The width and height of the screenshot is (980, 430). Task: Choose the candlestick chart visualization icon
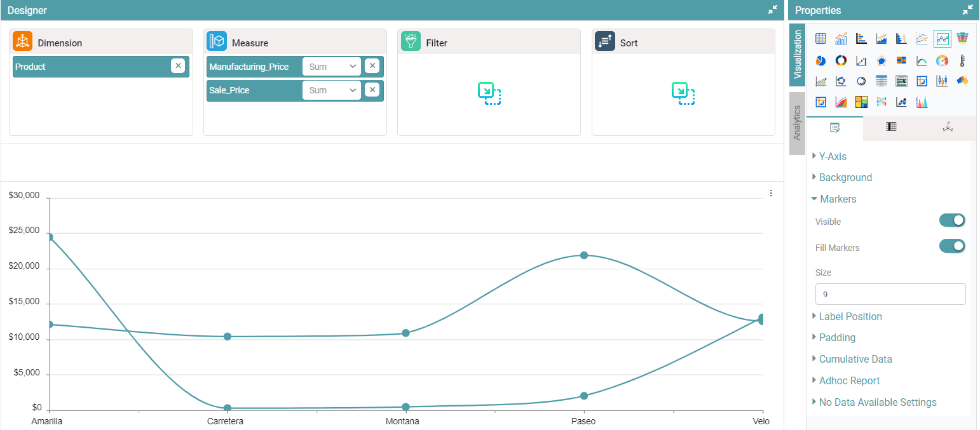942,81
